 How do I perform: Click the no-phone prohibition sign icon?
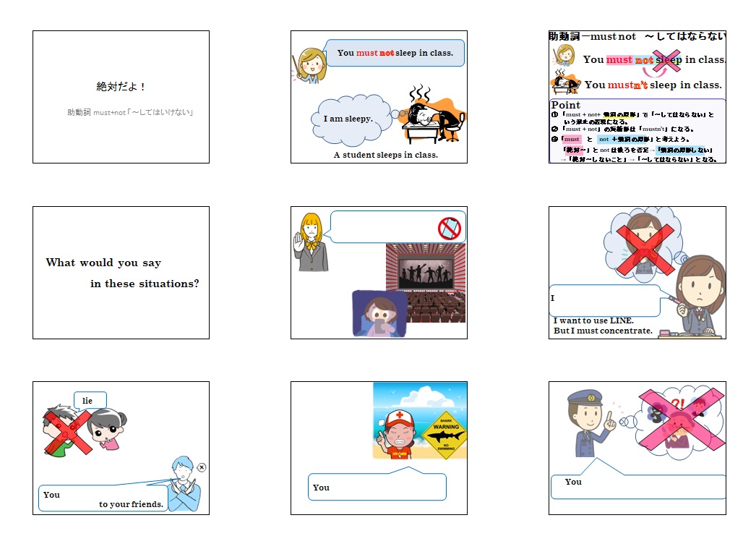449,229
